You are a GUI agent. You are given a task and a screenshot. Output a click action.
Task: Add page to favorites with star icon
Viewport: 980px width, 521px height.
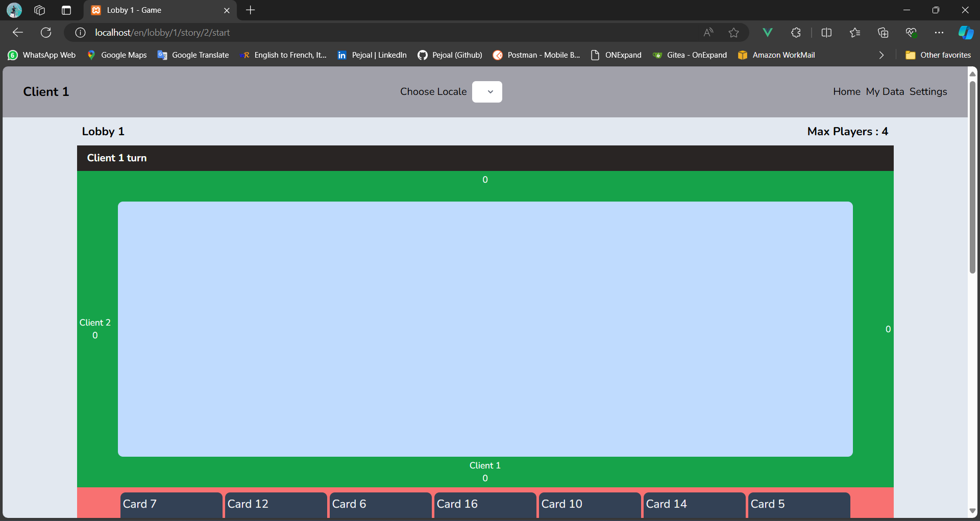pyautogui.click(x=733, y=33)
